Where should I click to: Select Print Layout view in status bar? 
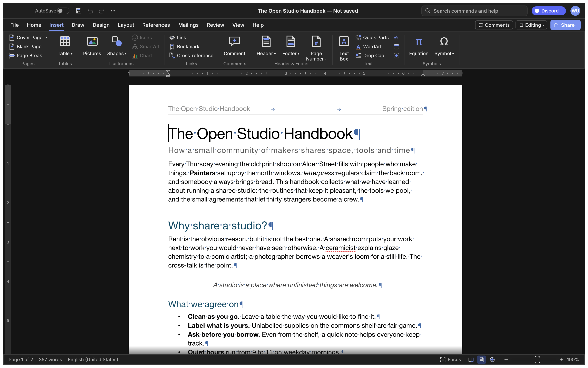point(481,359)
